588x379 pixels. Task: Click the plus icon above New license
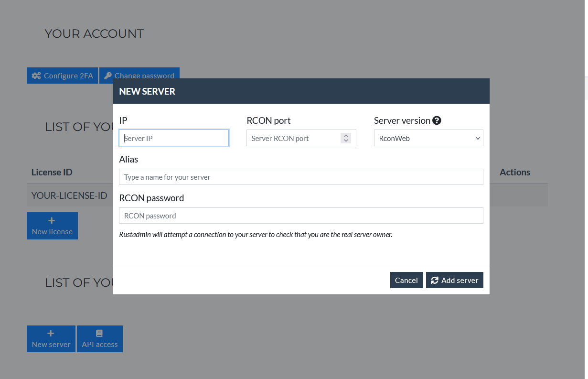click(x=52, y=221)
